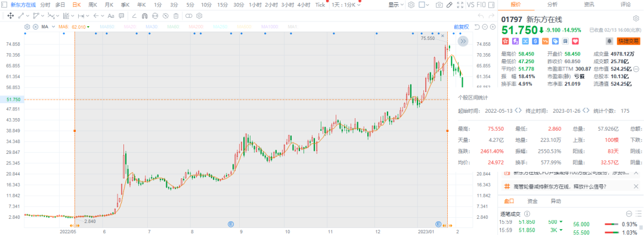644x235 pixels.
Task: Remove the MA indicator with X icon
Action: [35, 27]
